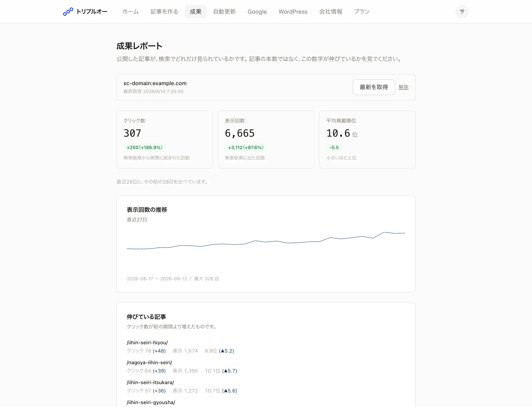Screen dimensions: 532x407
Task: Click the 表示回数の推移 chart title
Action: (x=147, y=210)
